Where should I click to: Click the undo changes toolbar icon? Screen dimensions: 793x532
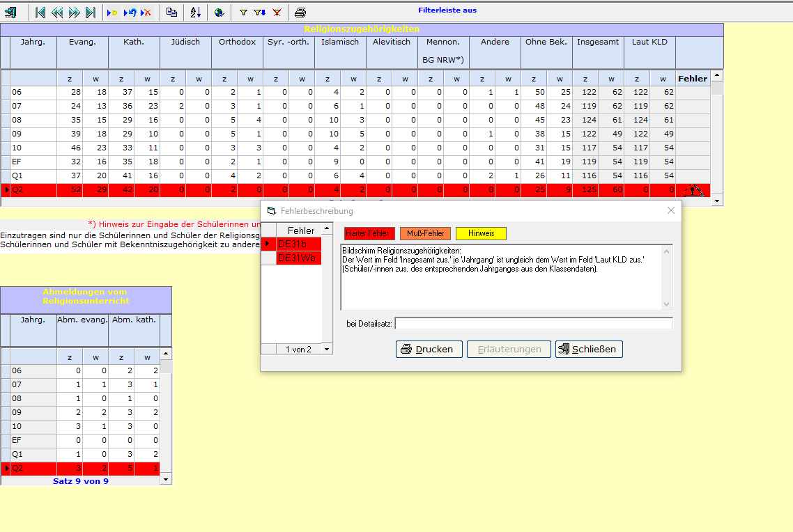129,12
